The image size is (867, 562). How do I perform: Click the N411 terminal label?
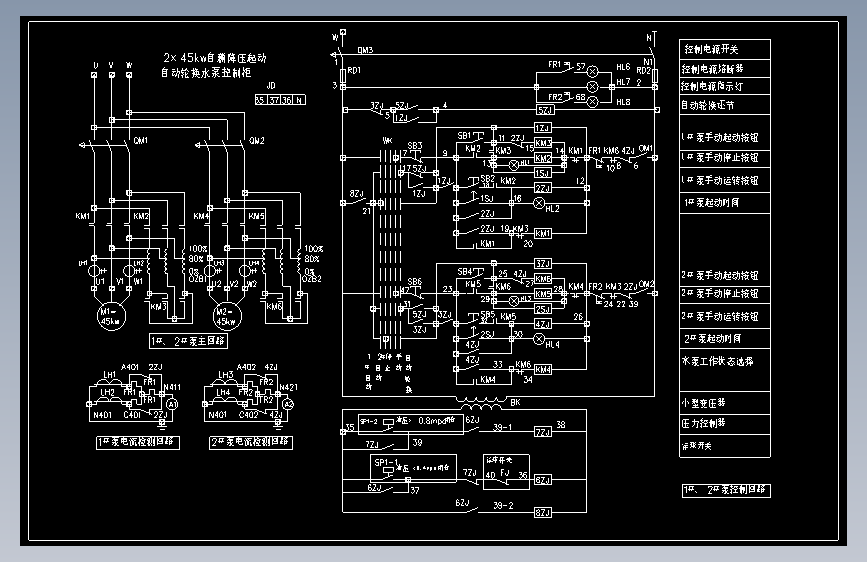172,387
